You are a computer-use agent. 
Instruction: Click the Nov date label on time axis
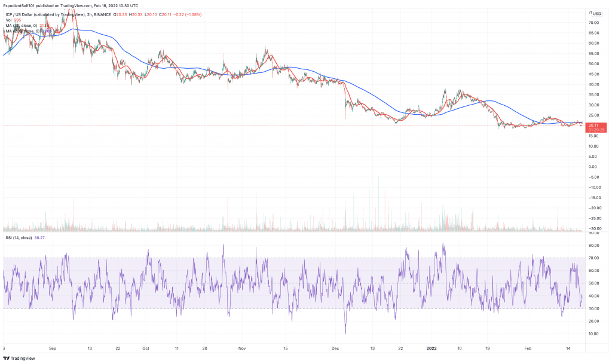point(242,348)
